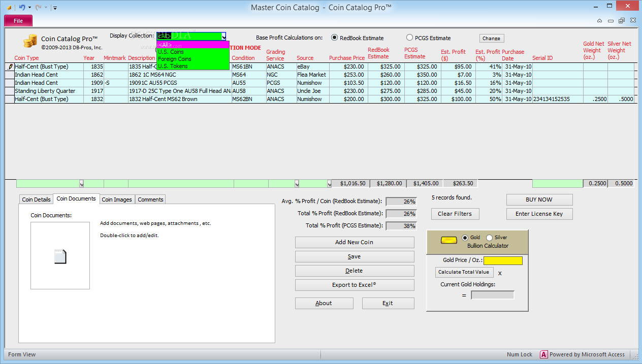Click the Change button

click(491, 39)
